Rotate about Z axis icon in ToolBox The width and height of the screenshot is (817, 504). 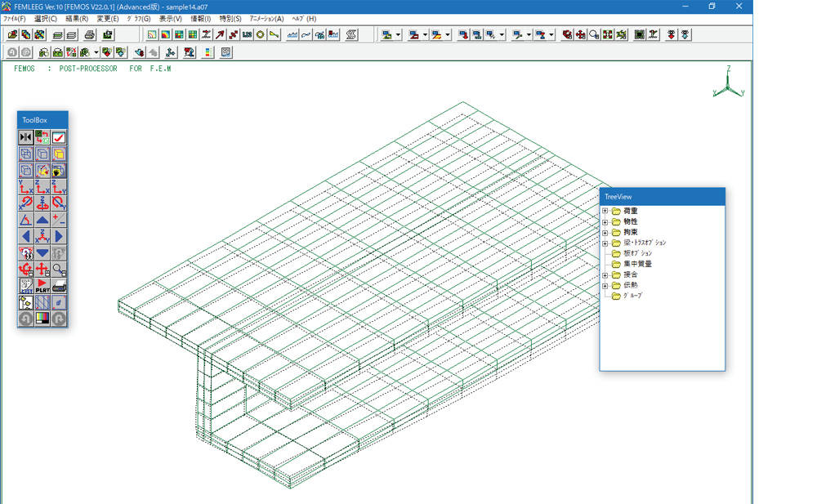tap(42, 203)
